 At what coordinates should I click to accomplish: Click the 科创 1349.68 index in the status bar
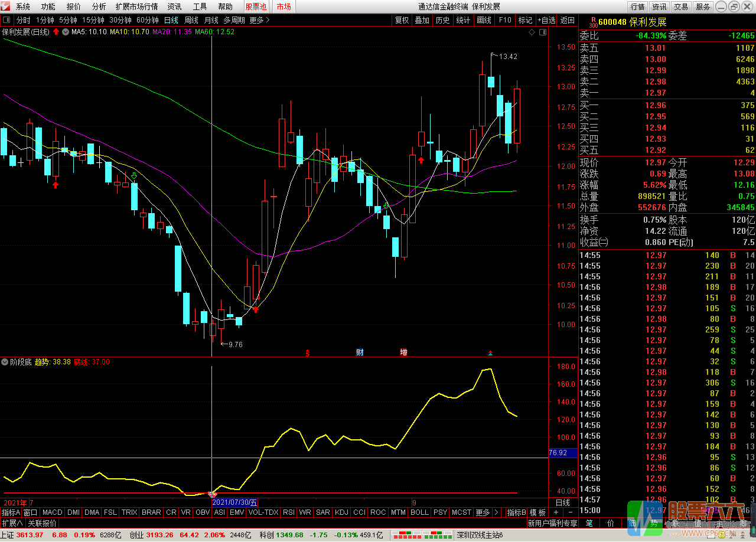pos(281,535)
